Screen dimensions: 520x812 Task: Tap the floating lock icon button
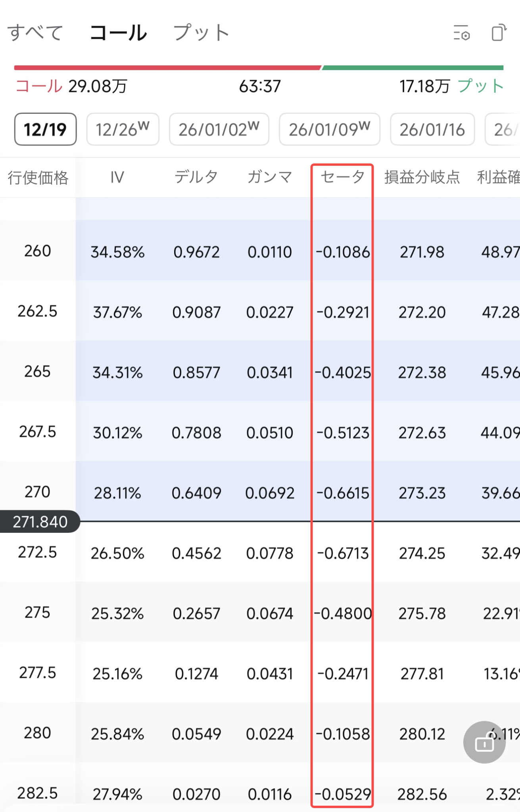[484, 742]
